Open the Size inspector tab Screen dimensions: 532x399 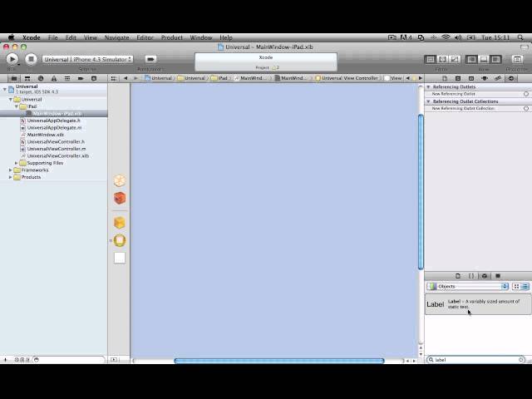(x=485, y=78)
